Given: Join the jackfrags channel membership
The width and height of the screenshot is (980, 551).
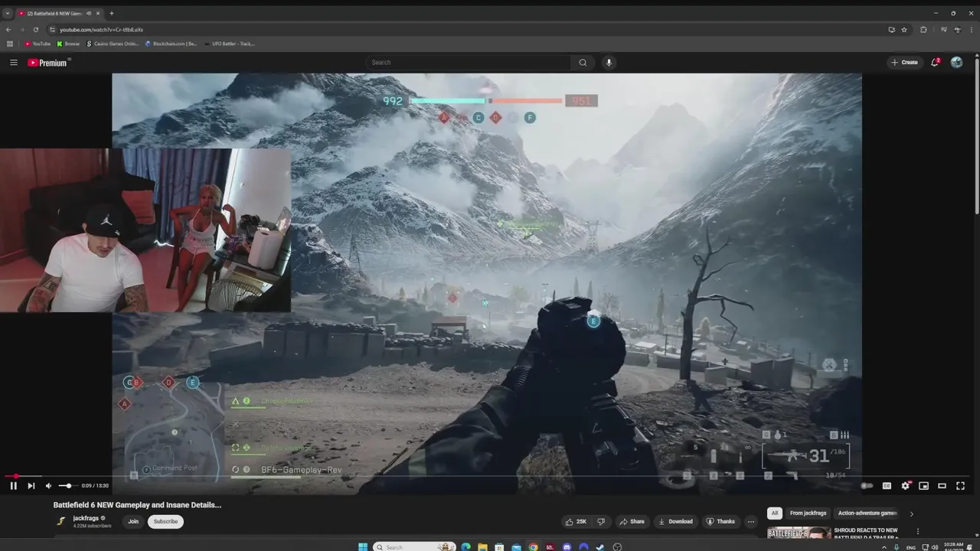Looking at the screenshot, I should click(133, 521).
